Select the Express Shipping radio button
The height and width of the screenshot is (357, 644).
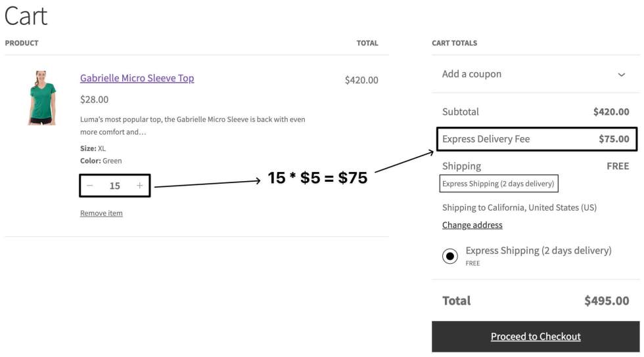point(450,256)
